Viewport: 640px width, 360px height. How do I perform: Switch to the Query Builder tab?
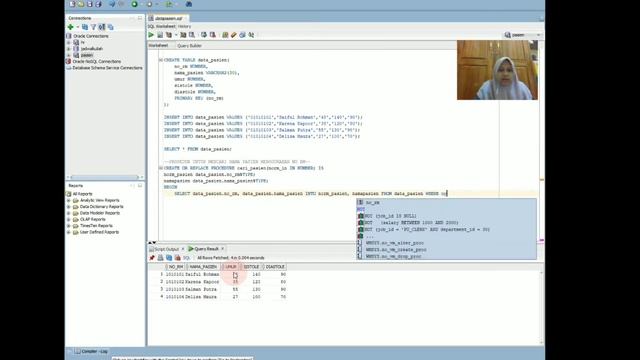(x=189, y=46)
